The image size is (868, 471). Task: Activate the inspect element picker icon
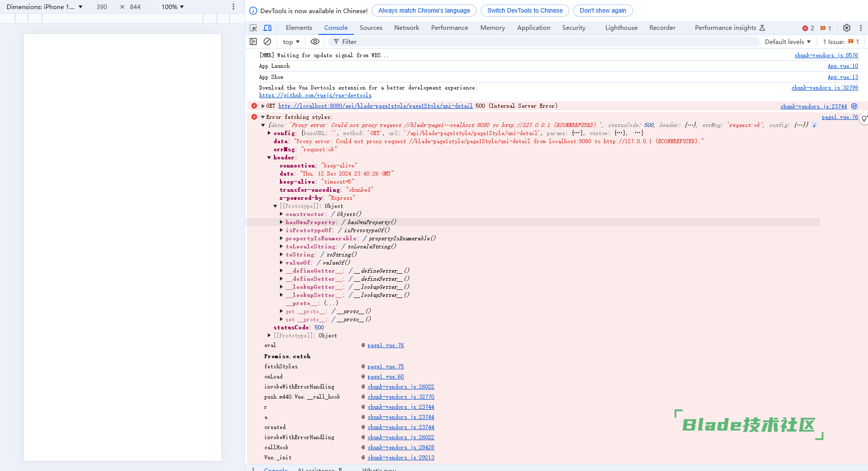[253, 28]
